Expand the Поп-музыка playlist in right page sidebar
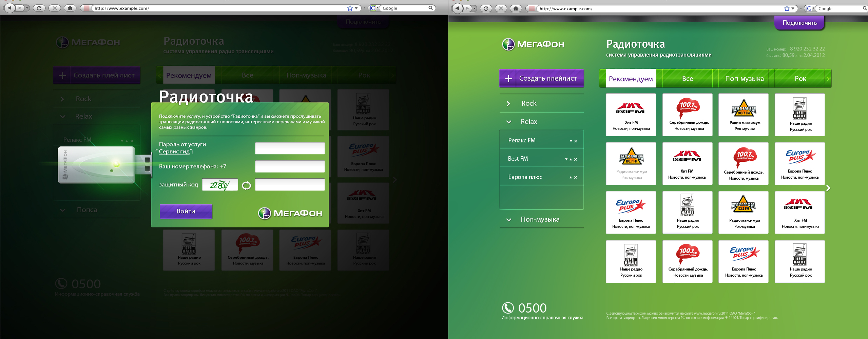The image size is (868, 339). coord(508,220)
